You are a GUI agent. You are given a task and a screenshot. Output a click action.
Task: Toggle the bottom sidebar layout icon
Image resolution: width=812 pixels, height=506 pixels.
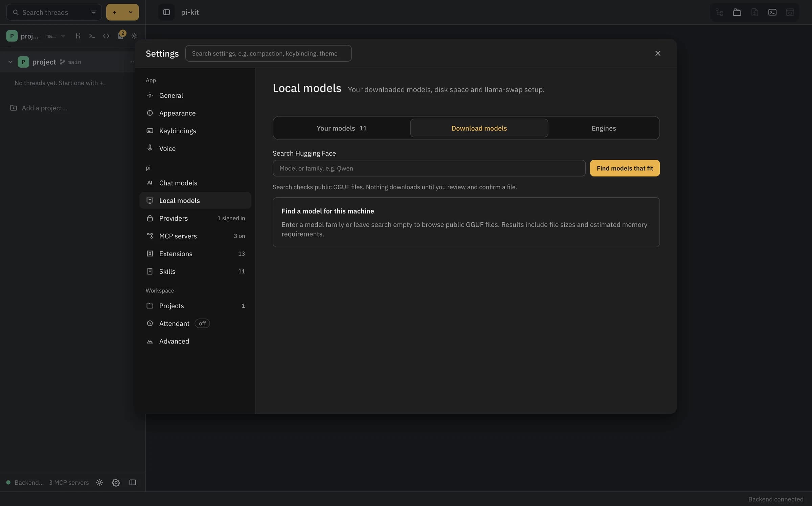[x=133, y=483]
